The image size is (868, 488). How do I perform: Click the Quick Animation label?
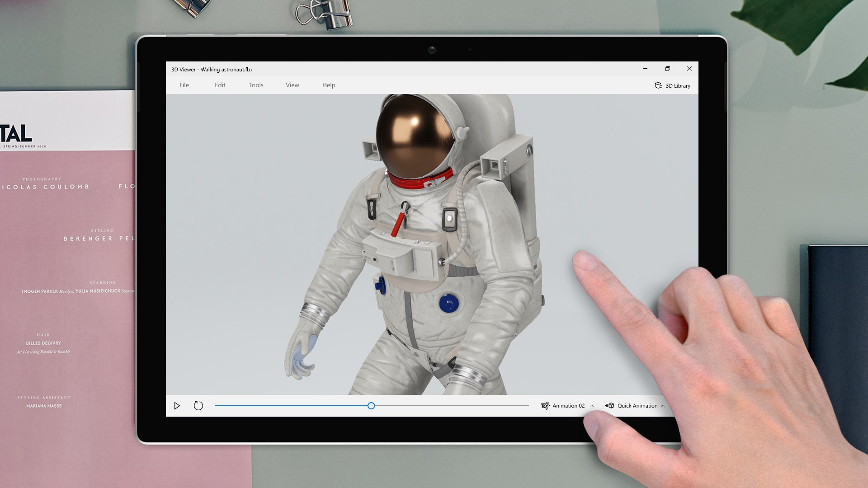(637, 405)
